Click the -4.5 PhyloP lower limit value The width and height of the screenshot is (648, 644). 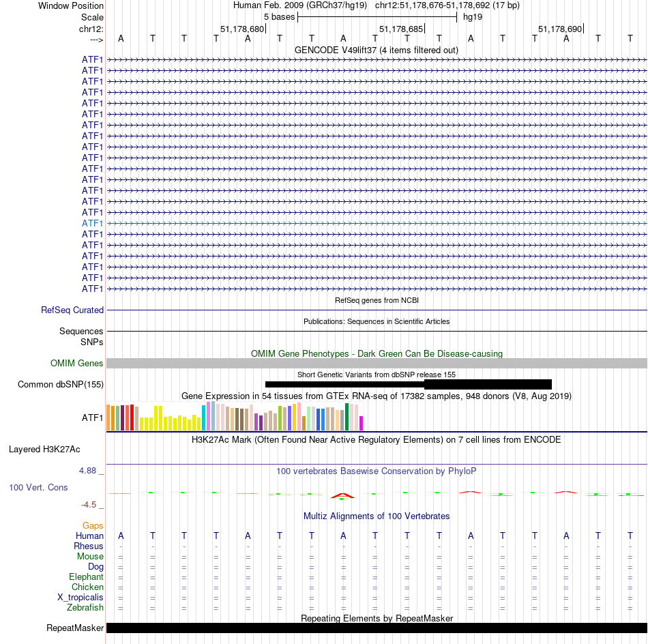pos(89,504)
